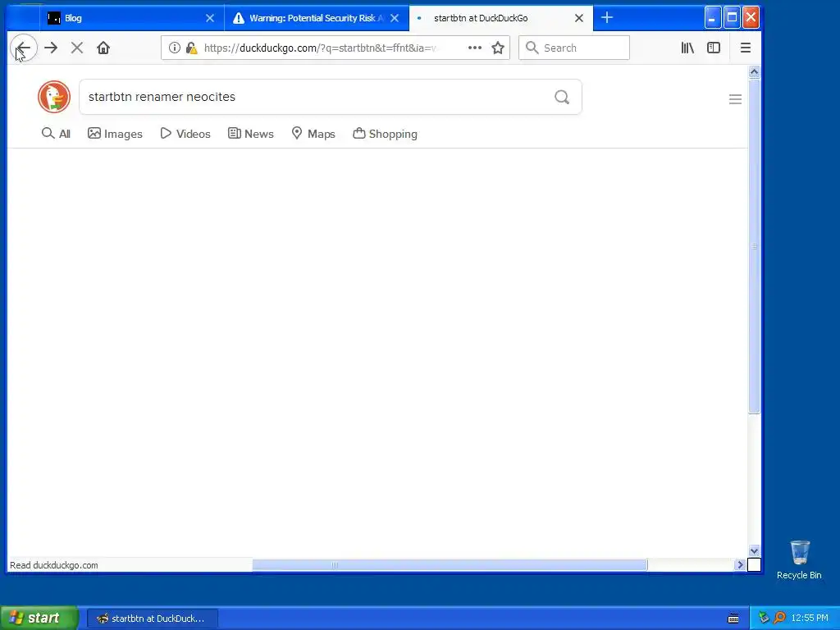
Task: Switch to News results
Action: 251,134
